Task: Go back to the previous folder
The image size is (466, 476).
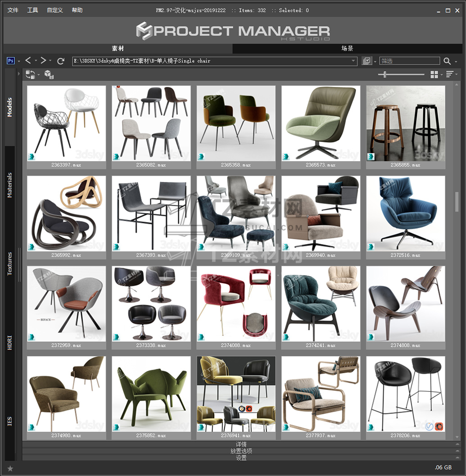Action: click(28, 61)
